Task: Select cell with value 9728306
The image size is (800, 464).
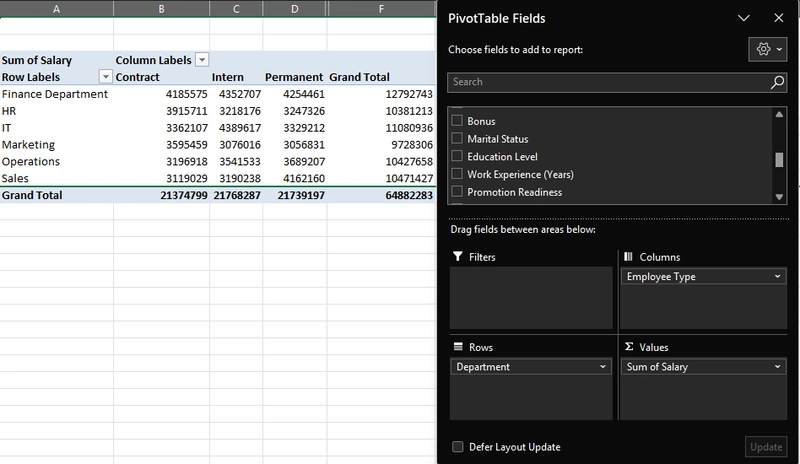Action: click(x=381, y=144)
